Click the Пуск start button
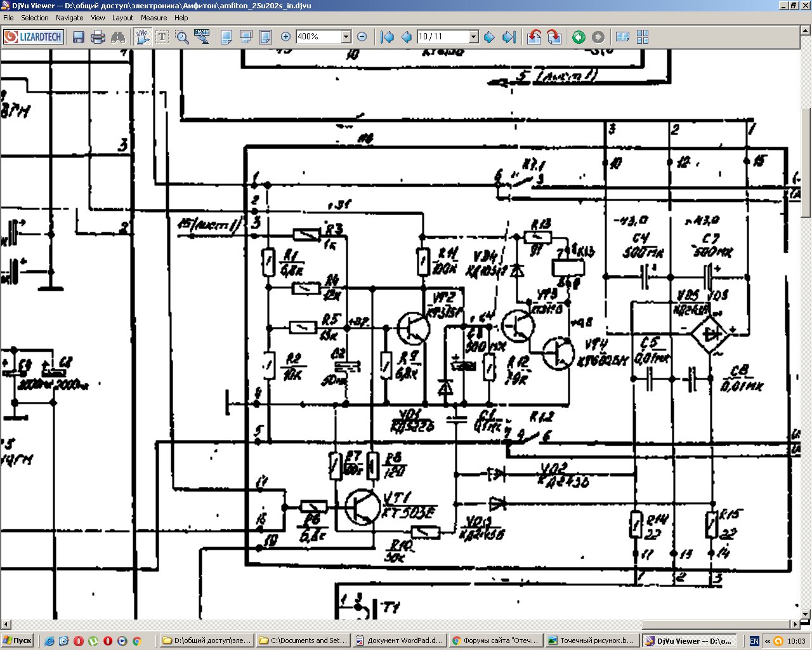 [x=17, y=640]
